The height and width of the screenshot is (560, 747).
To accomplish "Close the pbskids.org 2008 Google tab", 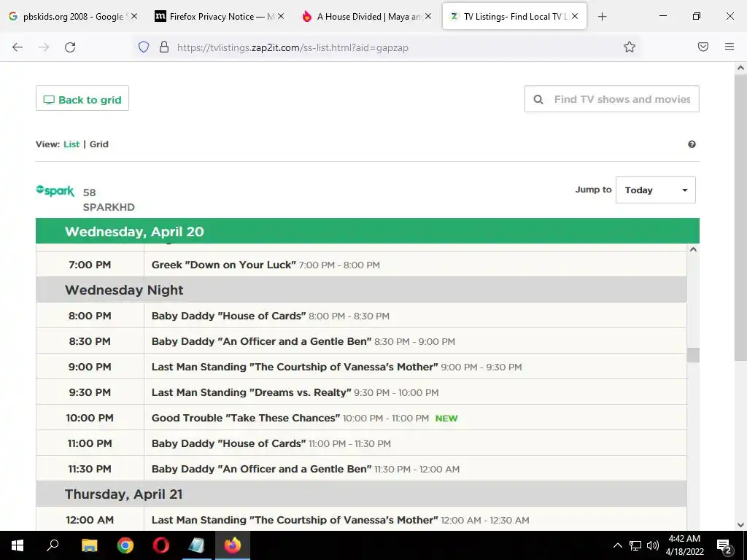I will point(134,16).
